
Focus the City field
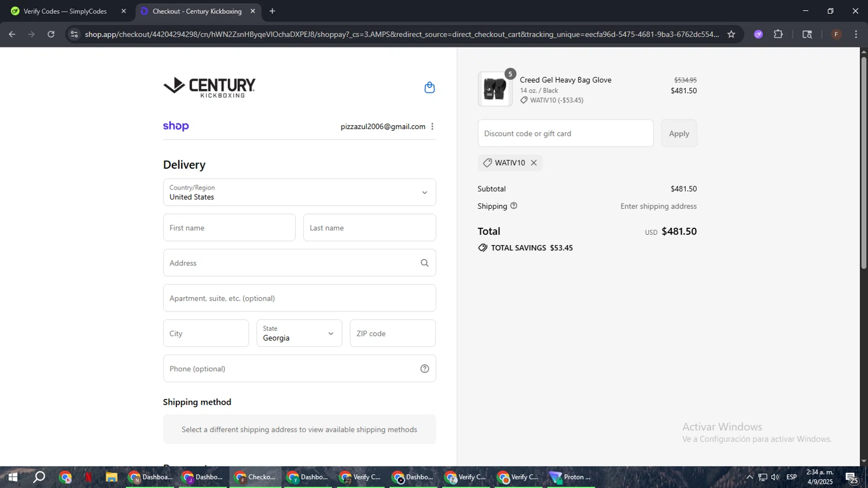pyautogui.click(x=206, y=334)
